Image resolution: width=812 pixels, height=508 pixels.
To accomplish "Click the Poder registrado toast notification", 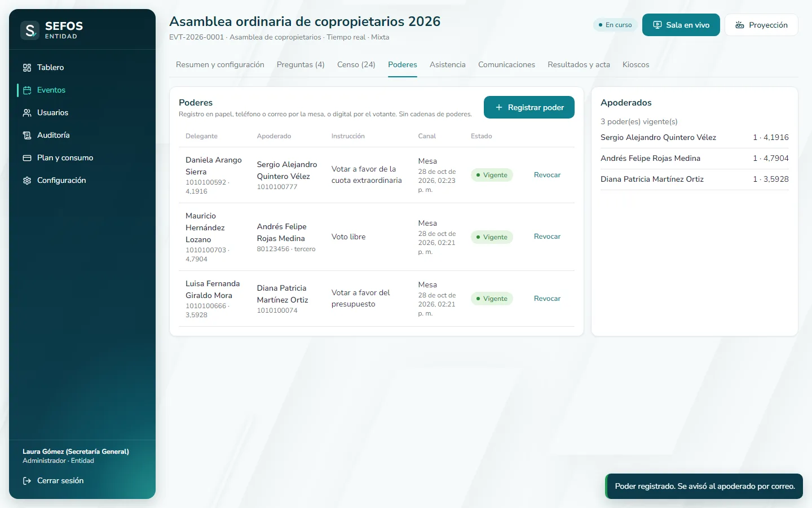I will [x=704, y=486].
